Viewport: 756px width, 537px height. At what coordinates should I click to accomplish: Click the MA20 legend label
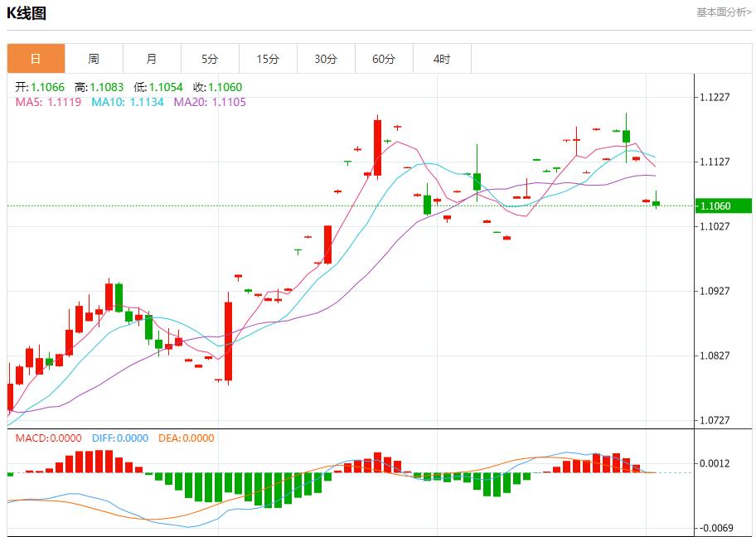tap(209, 102)
